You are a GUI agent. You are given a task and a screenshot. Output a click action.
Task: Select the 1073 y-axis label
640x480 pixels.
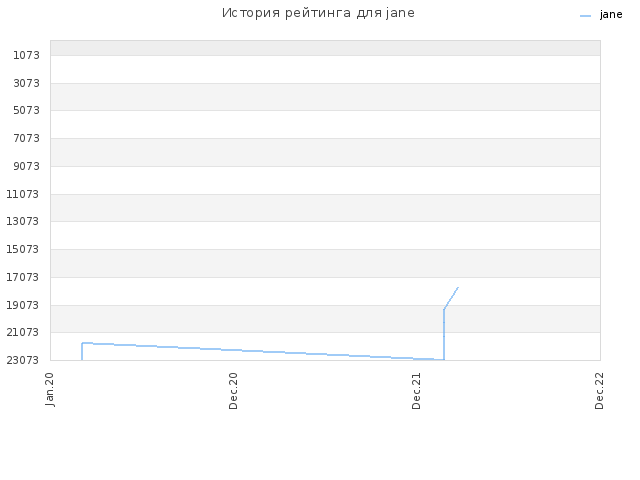pyautogui.click(x=27, y=55)
